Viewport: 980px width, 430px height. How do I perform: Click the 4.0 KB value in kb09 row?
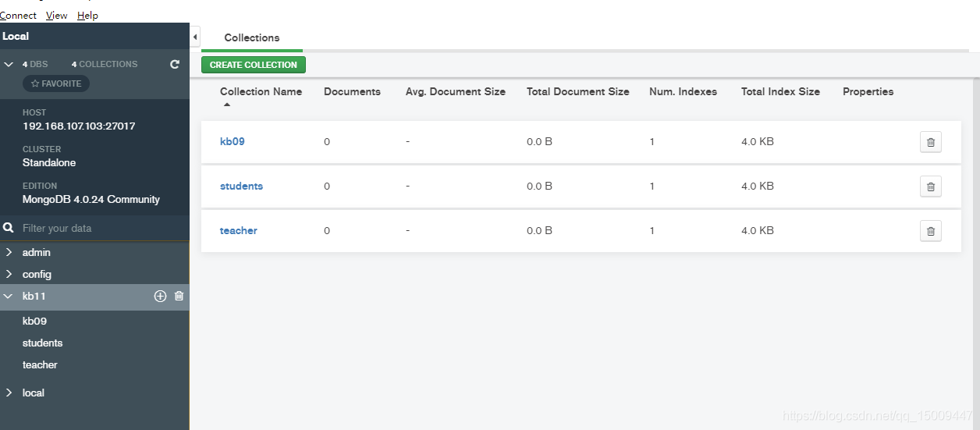(x=758, y=141)
